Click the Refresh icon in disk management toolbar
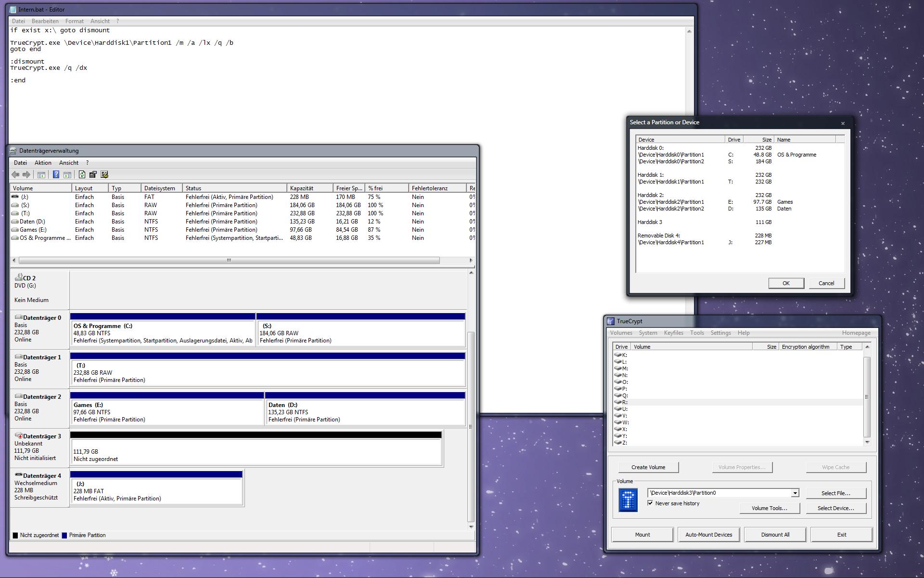Viewport: 924px width, 578px height. click(82, 175)
